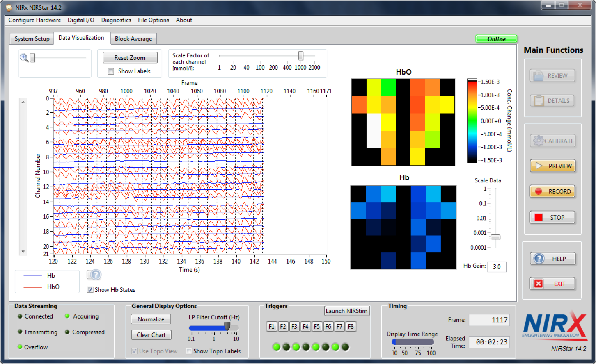Switch to the Block Average tab
Viewport: 596px width, 364px height.
click(133, 39)
